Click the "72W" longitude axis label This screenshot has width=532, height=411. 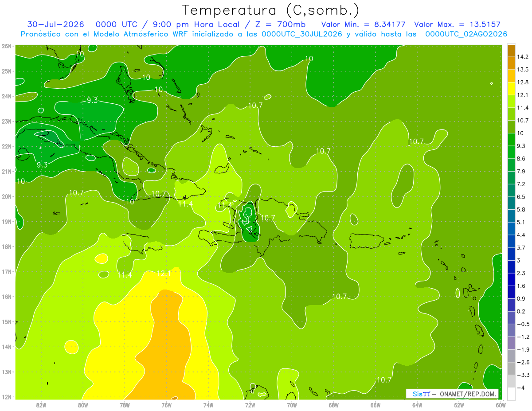click(250, 404)
